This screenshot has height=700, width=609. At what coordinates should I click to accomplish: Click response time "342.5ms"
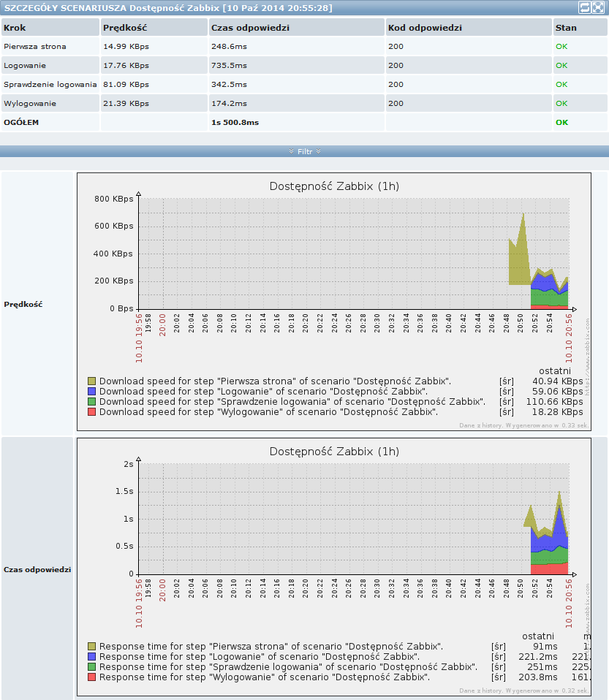(230, 84)
